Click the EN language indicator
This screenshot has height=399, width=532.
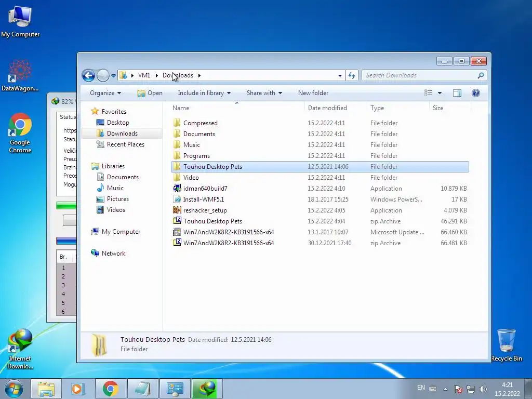coord(421,388)
